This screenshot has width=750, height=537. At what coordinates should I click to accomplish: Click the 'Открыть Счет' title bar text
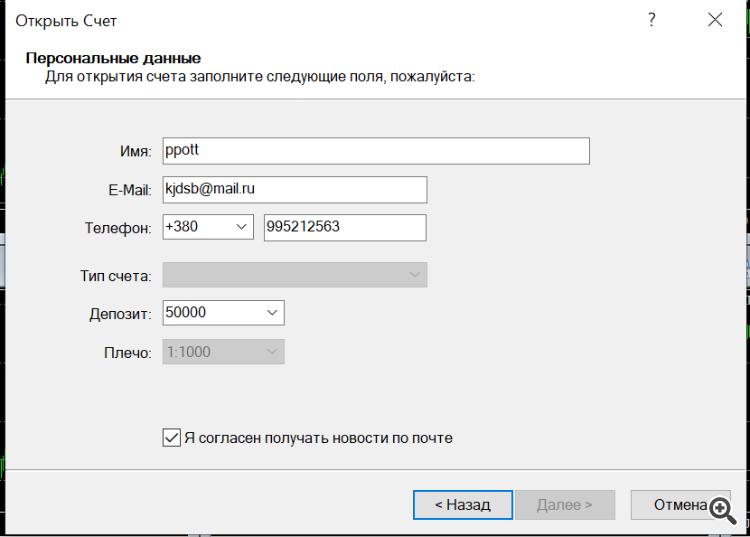[x=66, y=21]
